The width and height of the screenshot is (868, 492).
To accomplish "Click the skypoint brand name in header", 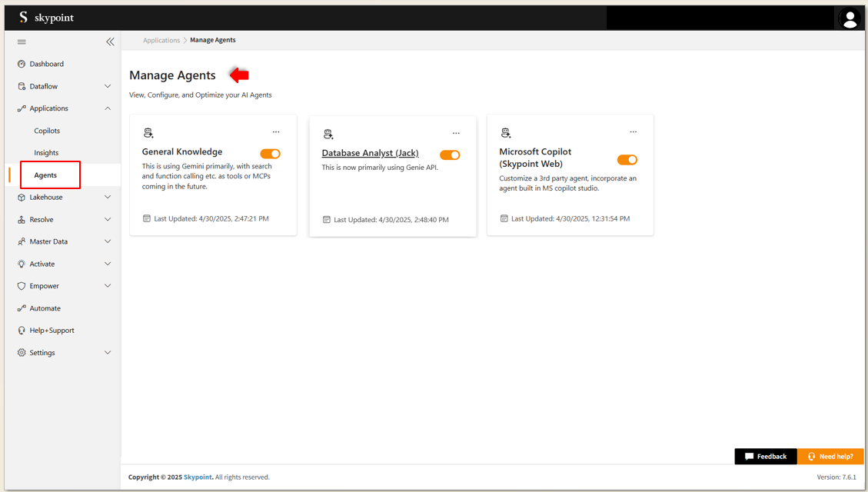I will 55,18.
